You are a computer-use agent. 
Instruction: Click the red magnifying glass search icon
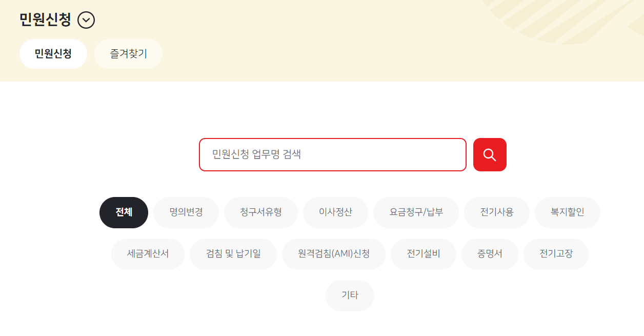click(x=489, y=154)
